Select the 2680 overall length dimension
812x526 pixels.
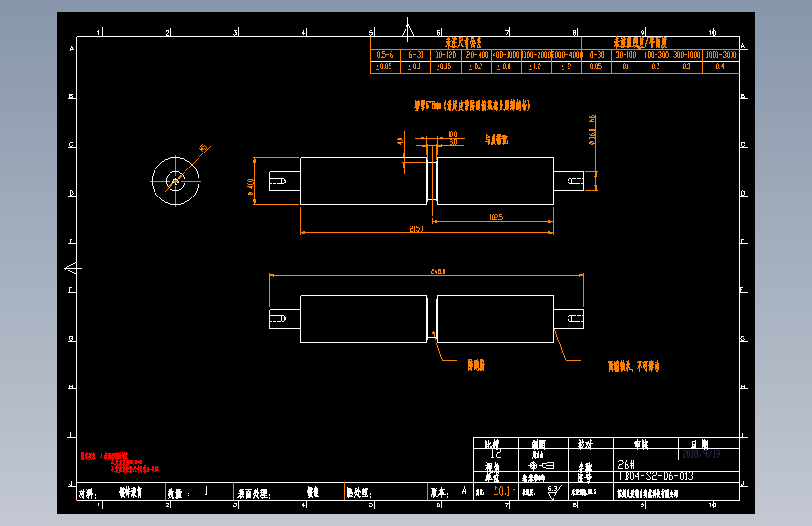pyautogui.click(x=438, y=271)
